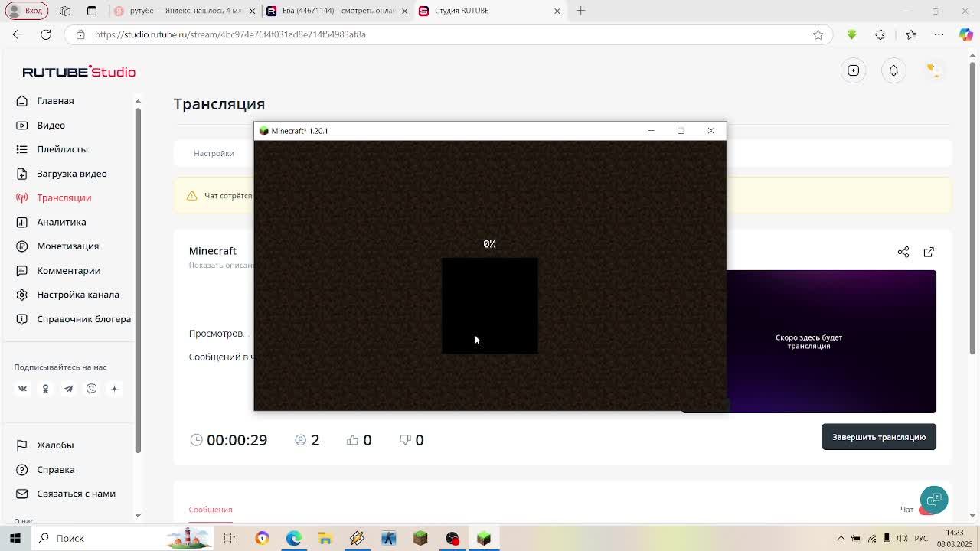
Task: Open the Аналитика section
Action: pyautogui.click(x=61, y=222)
